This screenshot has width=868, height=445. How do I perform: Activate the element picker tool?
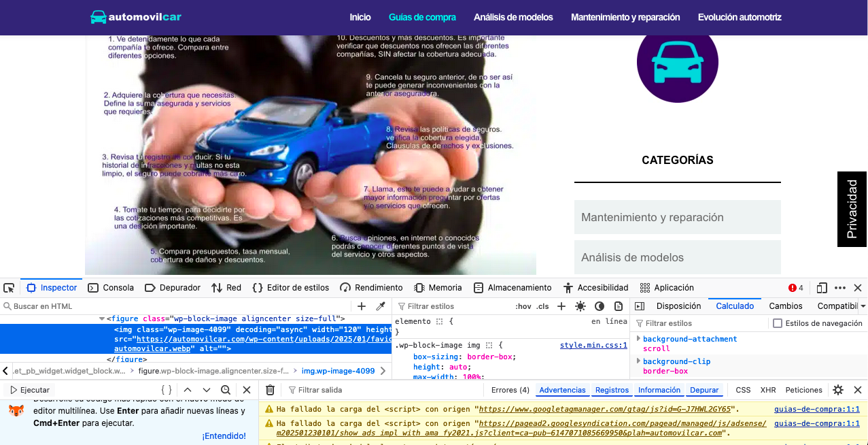[9, 288]
